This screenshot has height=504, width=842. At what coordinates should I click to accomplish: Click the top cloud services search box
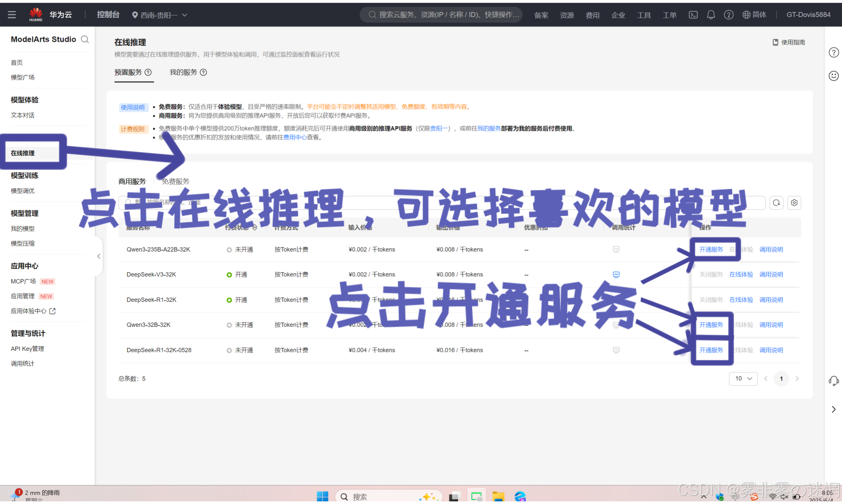click(442, 14)
